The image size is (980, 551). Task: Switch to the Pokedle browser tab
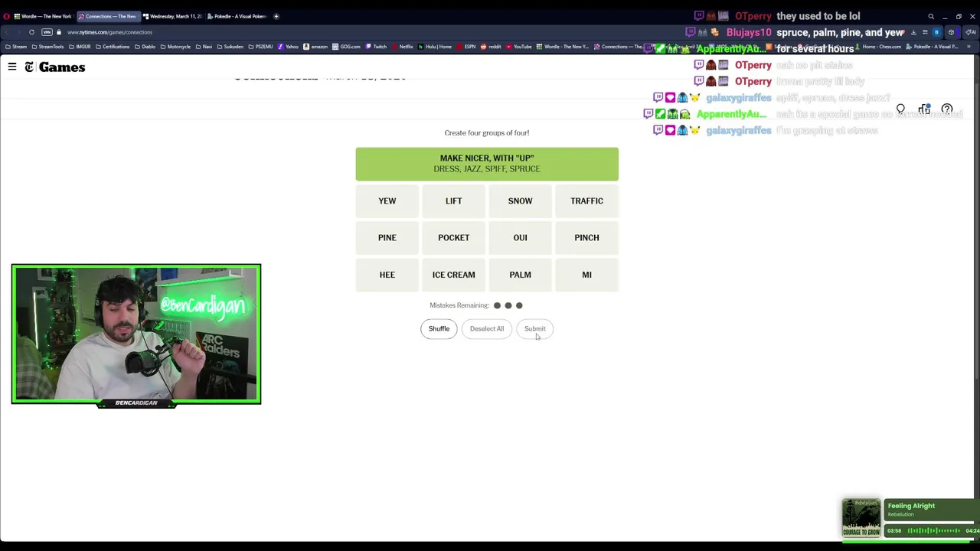[236, 16]
